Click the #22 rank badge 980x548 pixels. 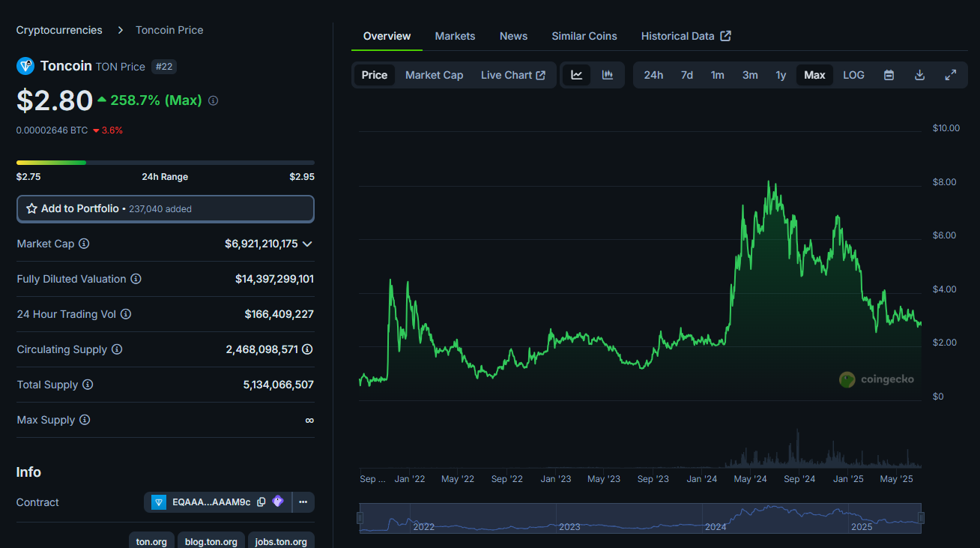[164, 67]
